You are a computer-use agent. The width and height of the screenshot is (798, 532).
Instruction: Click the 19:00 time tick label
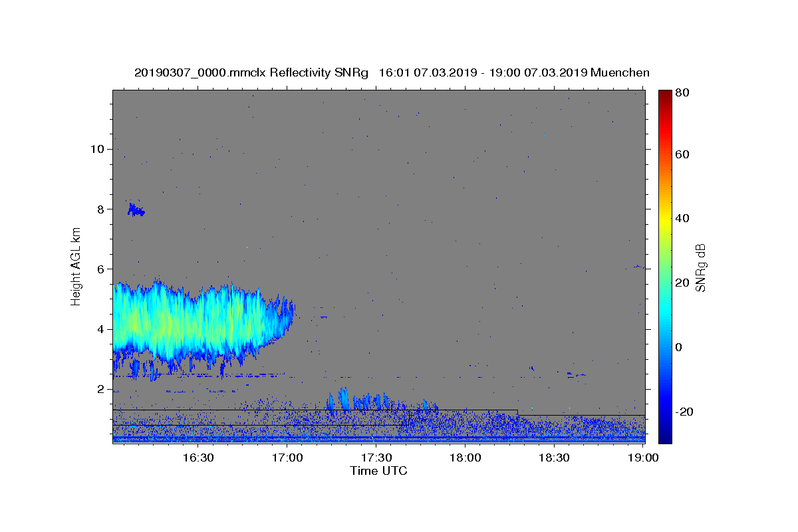pyautogui.click(x=643, y=458)
